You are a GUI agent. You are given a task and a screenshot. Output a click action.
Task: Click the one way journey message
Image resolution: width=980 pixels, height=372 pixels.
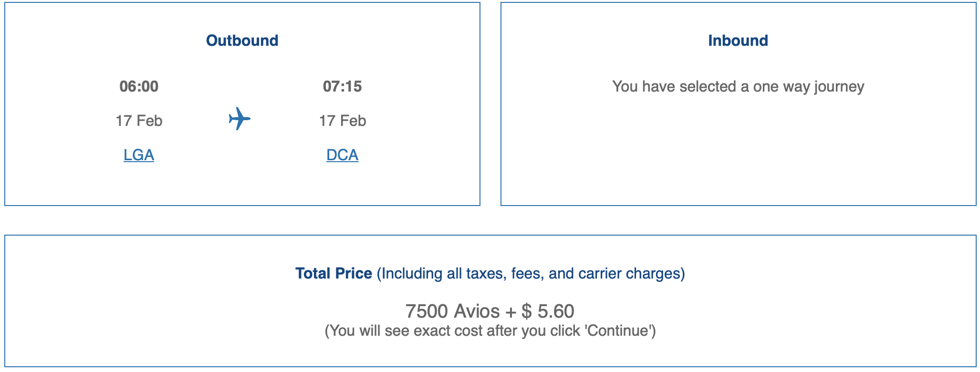738,86
